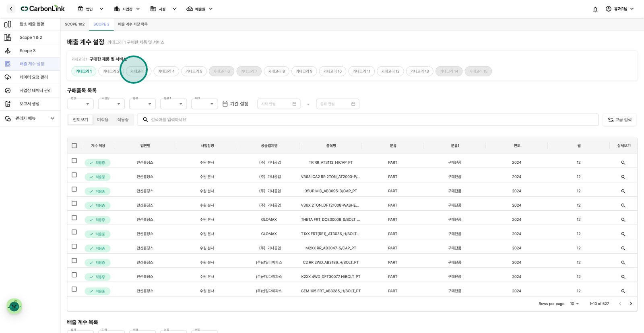View details of TR RR_AT3113_H/CAP_PT row
The height and width of the screenshot is (333, 644).
623,163
